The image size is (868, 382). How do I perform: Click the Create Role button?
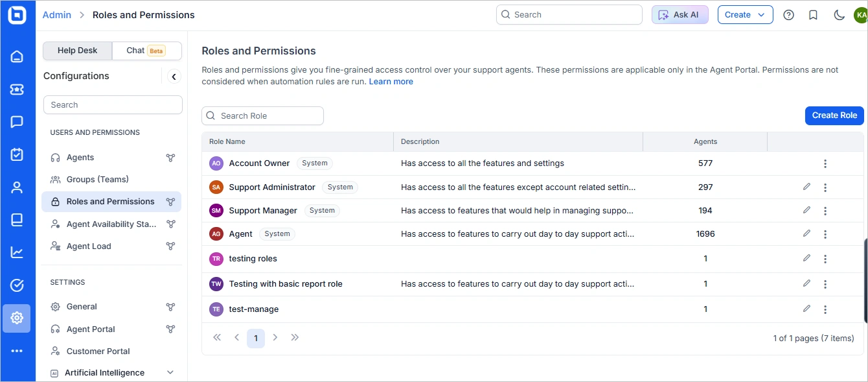pyautogui.click(x=834, y=115)
